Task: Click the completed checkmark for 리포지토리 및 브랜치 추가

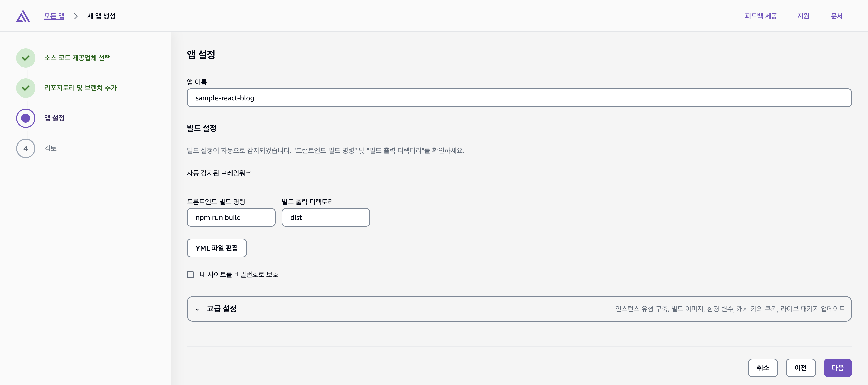Action: [26, 88]
